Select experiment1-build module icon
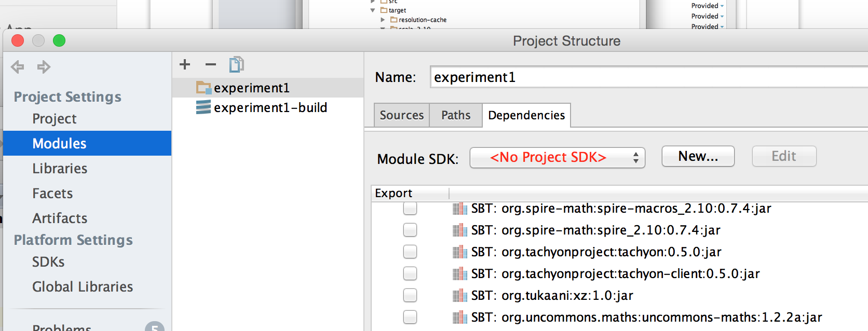 [x=204, y=107]
